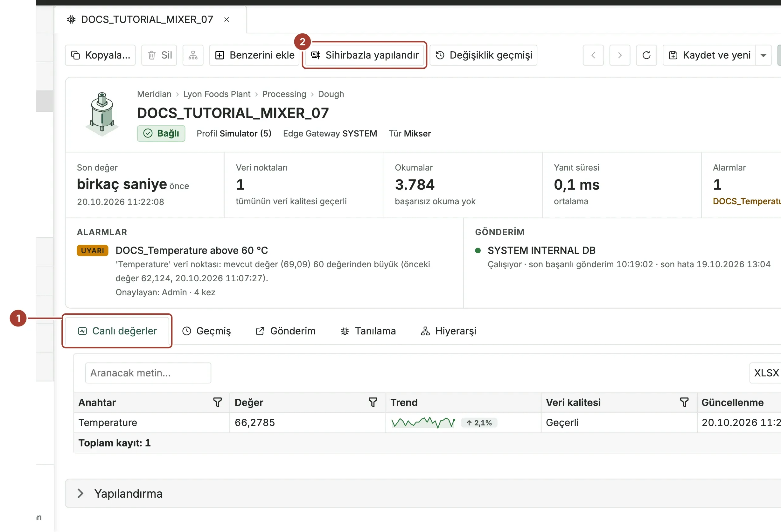Filter the Anahtar column
This screenshot has height=532, width=781.
[x=217, y=402]
